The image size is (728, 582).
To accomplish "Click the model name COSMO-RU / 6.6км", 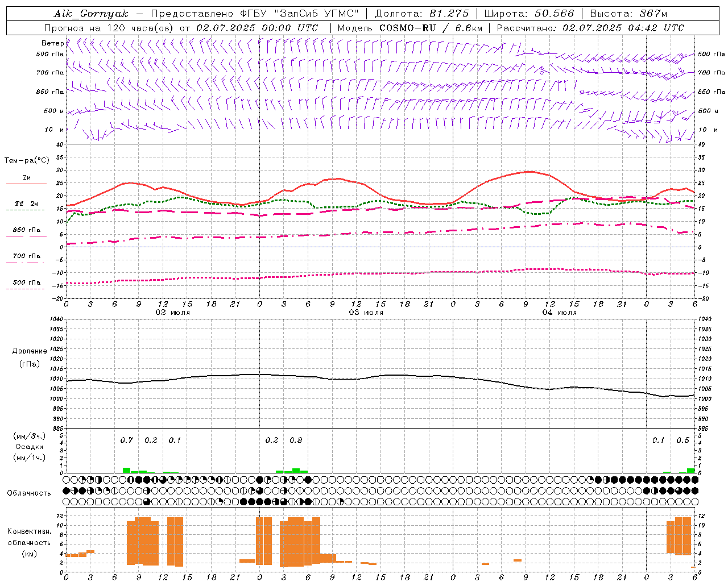I will 431,28.
